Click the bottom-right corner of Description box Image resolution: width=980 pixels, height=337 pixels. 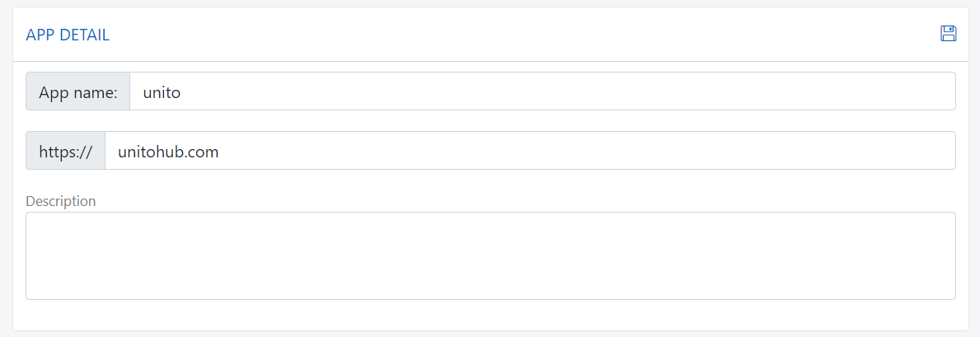pos(948,293)
